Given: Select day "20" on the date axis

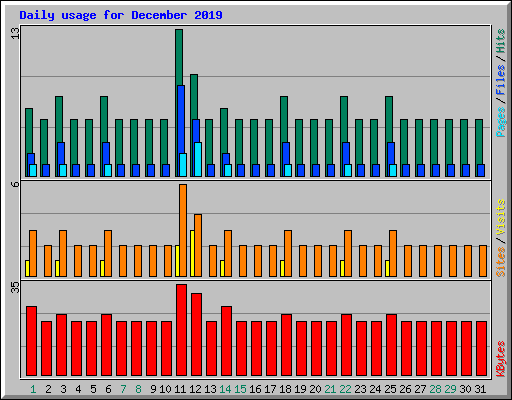Looking at the screenshot, I should [x=315, y=389].
